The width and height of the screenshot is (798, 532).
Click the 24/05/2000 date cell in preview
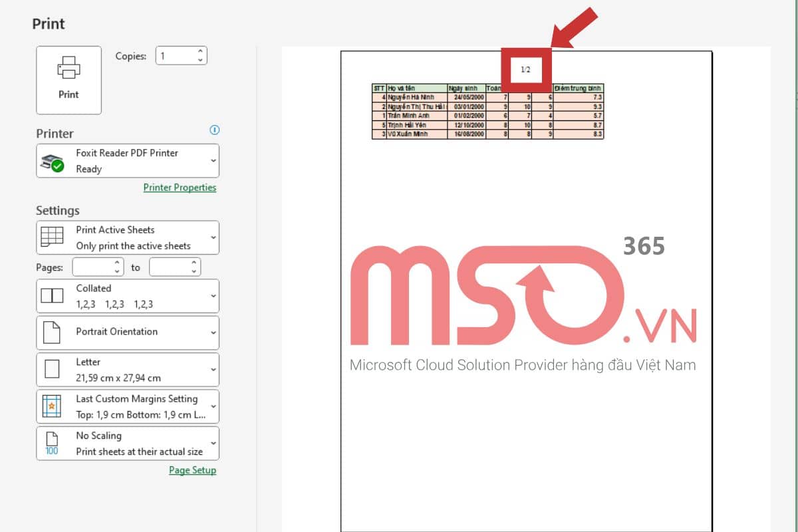466,97
